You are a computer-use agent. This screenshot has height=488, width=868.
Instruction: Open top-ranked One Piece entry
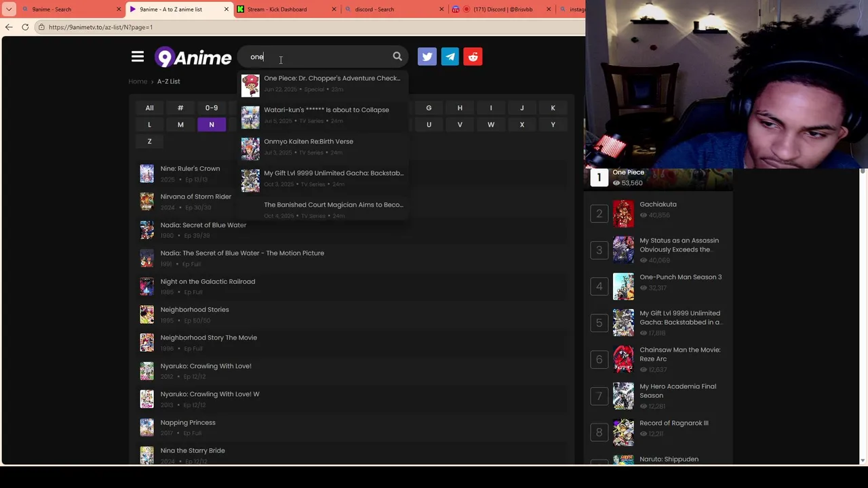[629, 172]
